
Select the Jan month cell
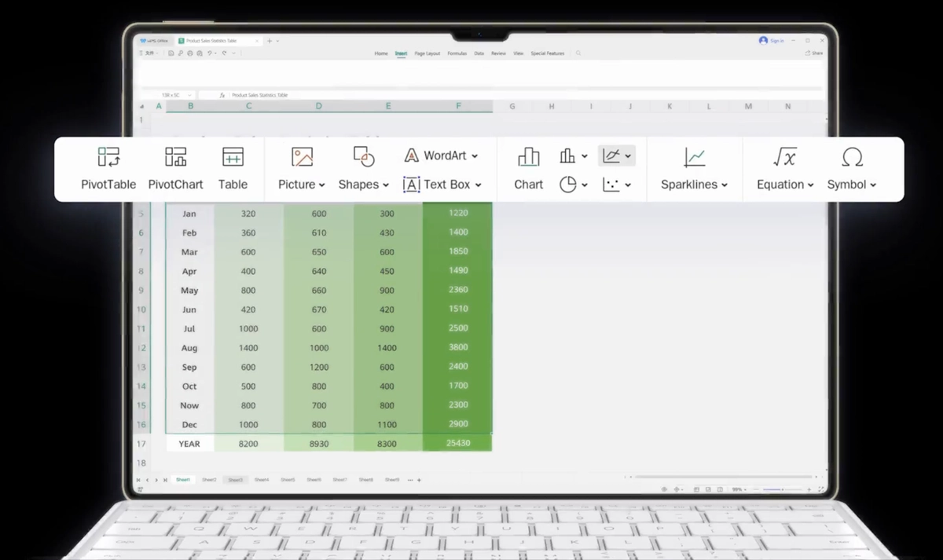(x=189, y=214)
